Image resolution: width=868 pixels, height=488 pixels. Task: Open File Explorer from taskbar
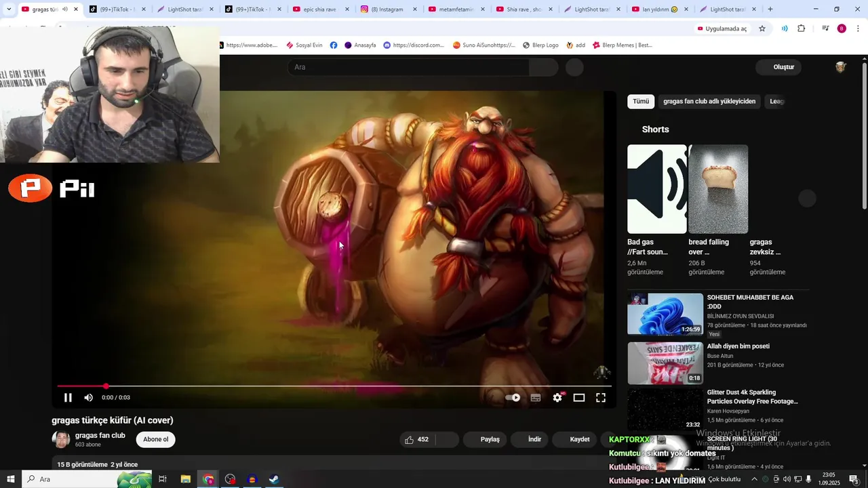[x=185, y=479]
